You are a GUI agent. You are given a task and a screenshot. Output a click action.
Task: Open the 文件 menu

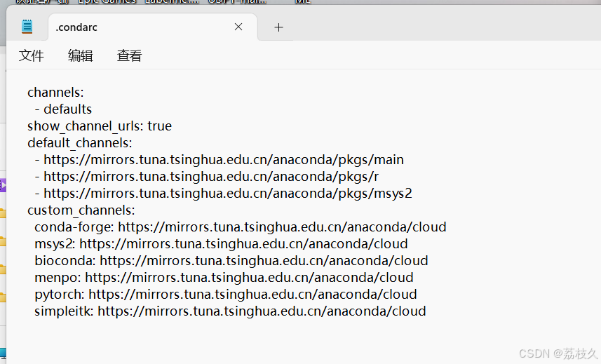[x=32, y=56]
